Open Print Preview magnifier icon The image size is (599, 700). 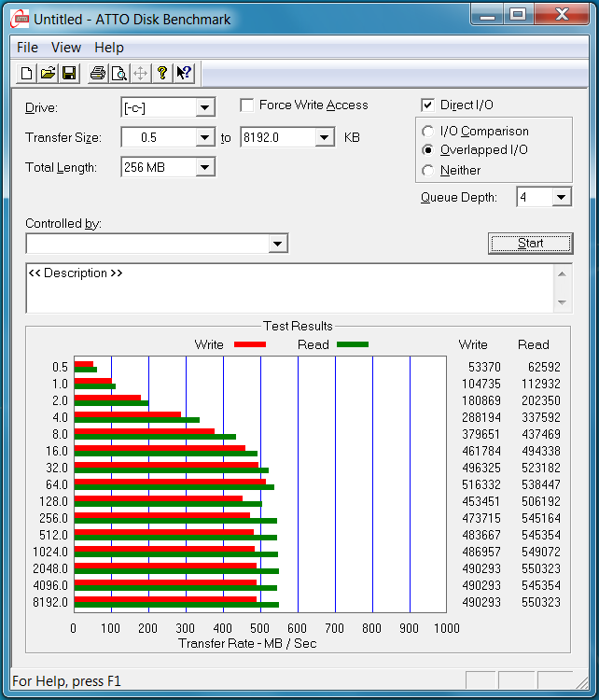[119, 73]
